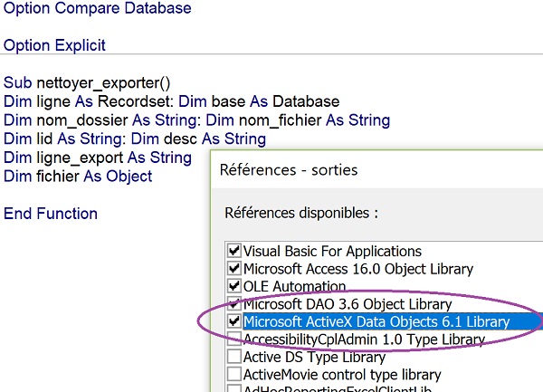Image resolution: width=543 pixels, height=392 pixels.
Task: Click the Références disponibles label
Action: point(299,214)
